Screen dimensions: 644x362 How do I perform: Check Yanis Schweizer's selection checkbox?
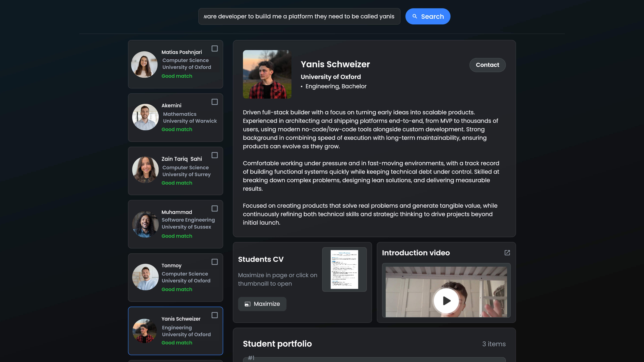pos(215,315)
